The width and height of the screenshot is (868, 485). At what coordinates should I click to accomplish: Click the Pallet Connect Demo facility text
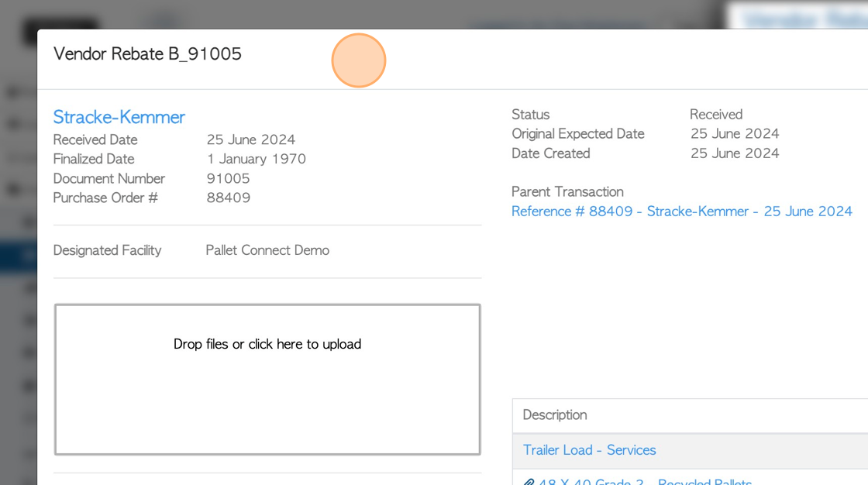pyautogui.click(x=267, y=250)
